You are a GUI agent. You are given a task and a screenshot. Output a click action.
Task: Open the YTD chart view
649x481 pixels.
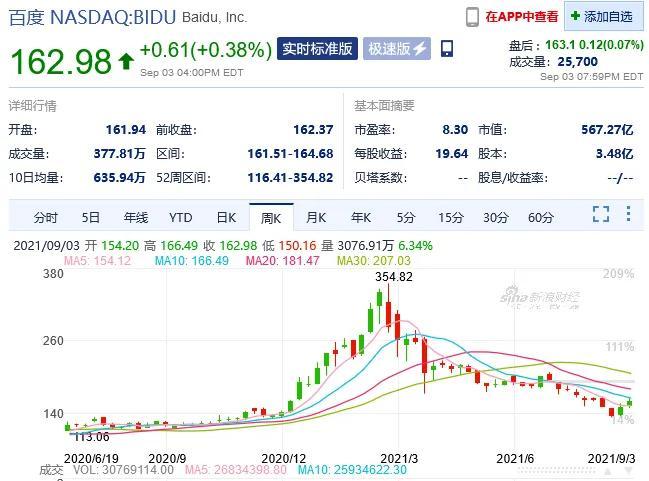[x=180, y=217]
